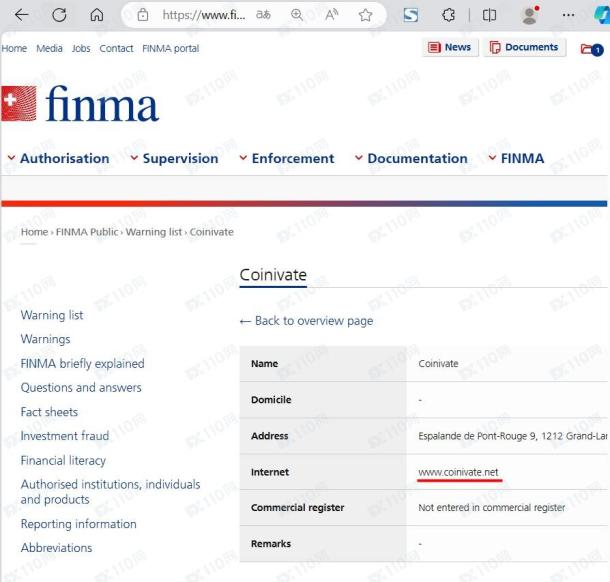This screenshot has width=610, height=582.
Task: Click the zoom magnifier icon
Action: coord(297,15)
